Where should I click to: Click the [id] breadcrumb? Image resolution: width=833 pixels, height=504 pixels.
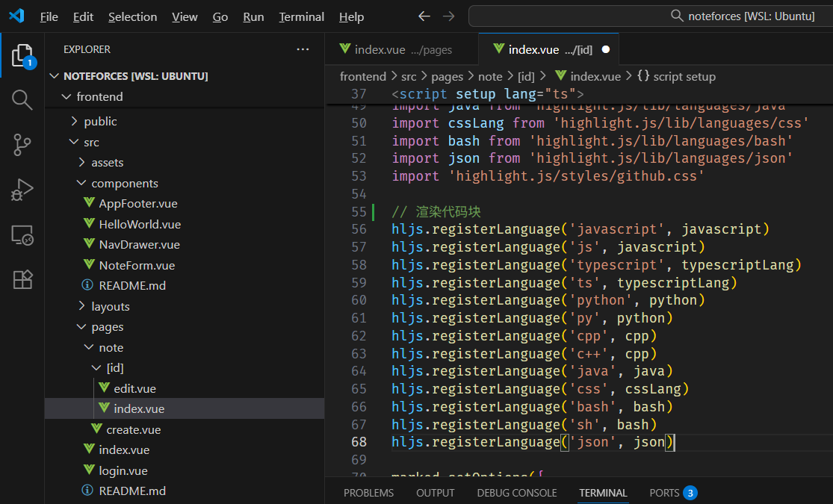tap(526, 76)
